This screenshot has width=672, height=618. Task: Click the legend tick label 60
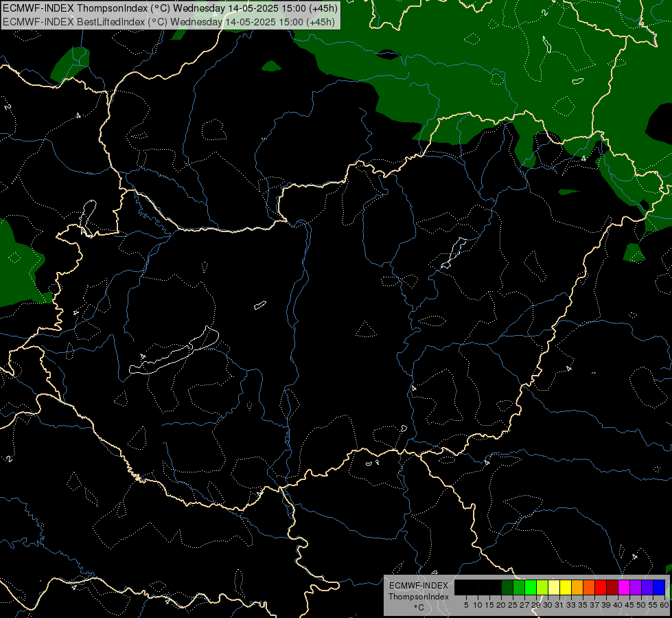coord(664,605)
